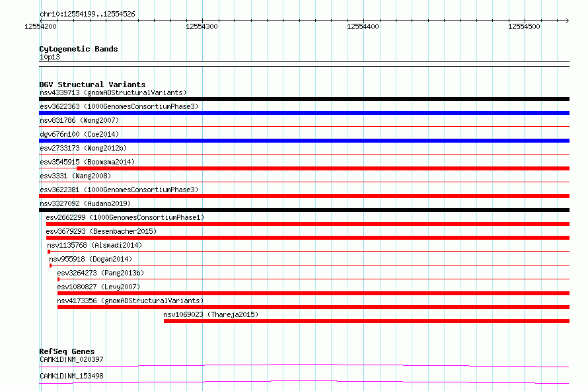588x391 pixels.
Task: Select variant label nsv831786 (Wong2007)
Action: [x=79, y=120]
